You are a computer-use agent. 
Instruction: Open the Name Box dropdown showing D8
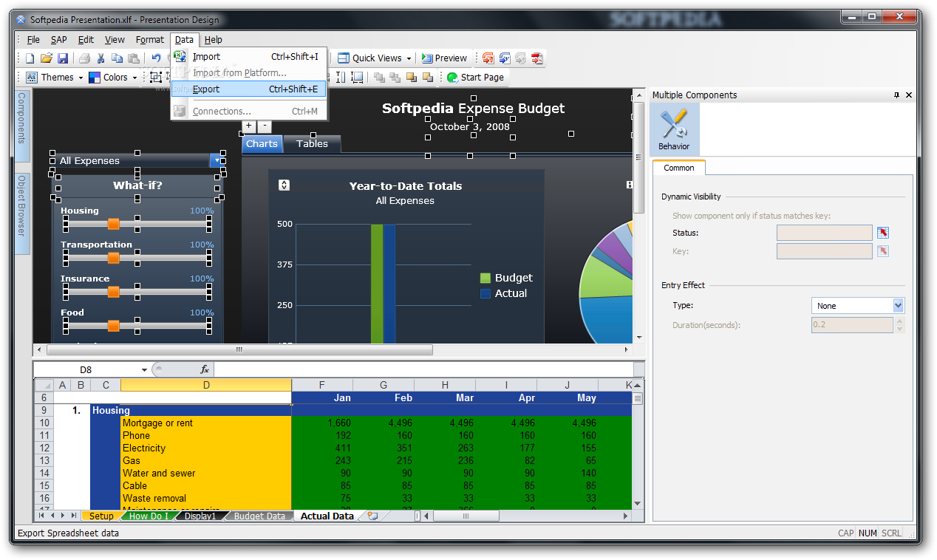(145, 369)
